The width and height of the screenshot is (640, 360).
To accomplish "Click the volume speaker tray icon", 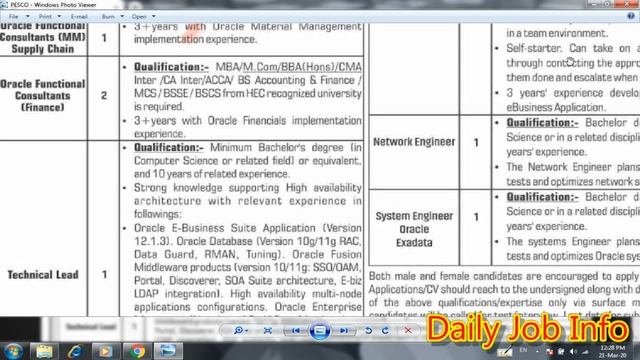I will (x=573, y=351).
